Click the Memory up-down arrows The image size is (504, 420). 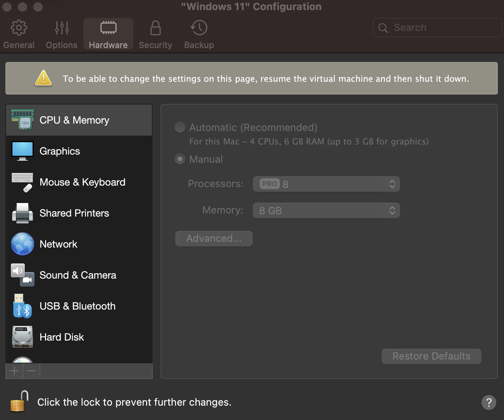(392, 210)
